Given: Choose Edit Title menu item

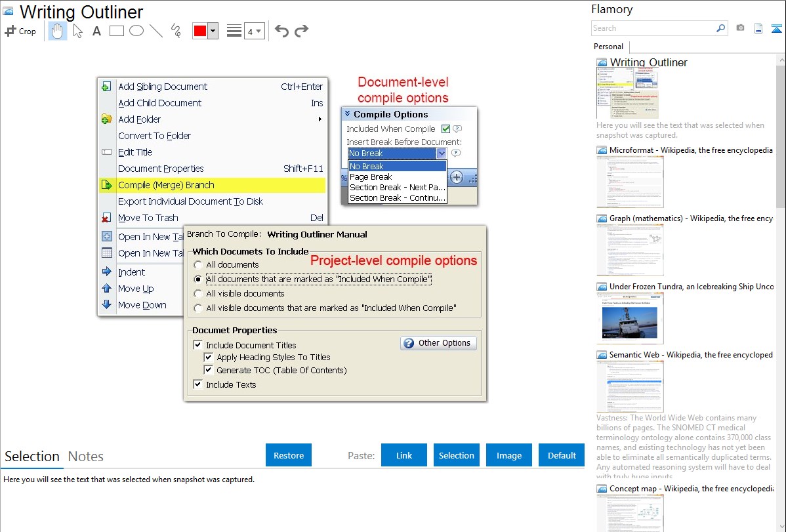Looking at the screenshot, I should click(x=213, y=152).
